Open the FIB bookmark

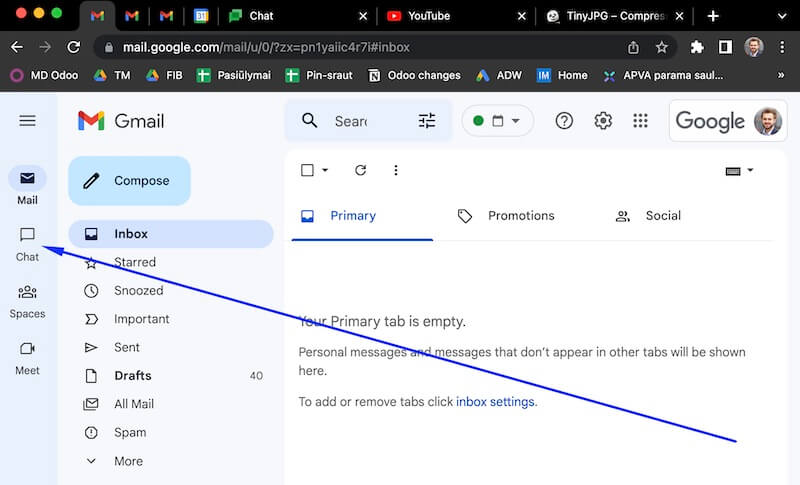[x=164, y=75]
